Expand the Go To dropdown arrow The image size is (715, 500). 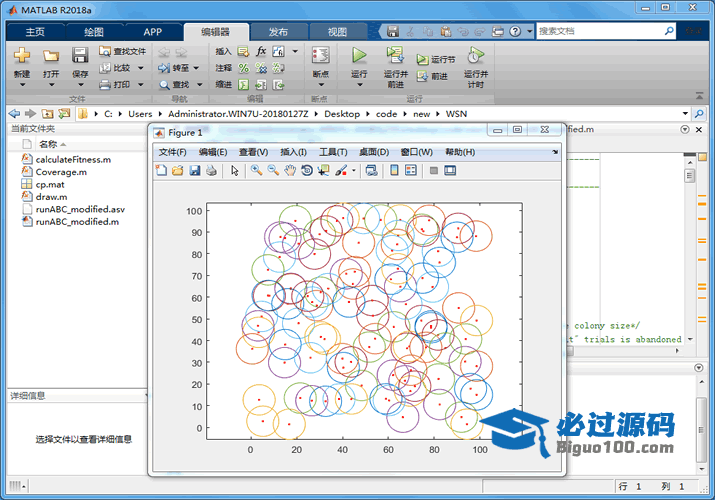click(x=196, y=68)
